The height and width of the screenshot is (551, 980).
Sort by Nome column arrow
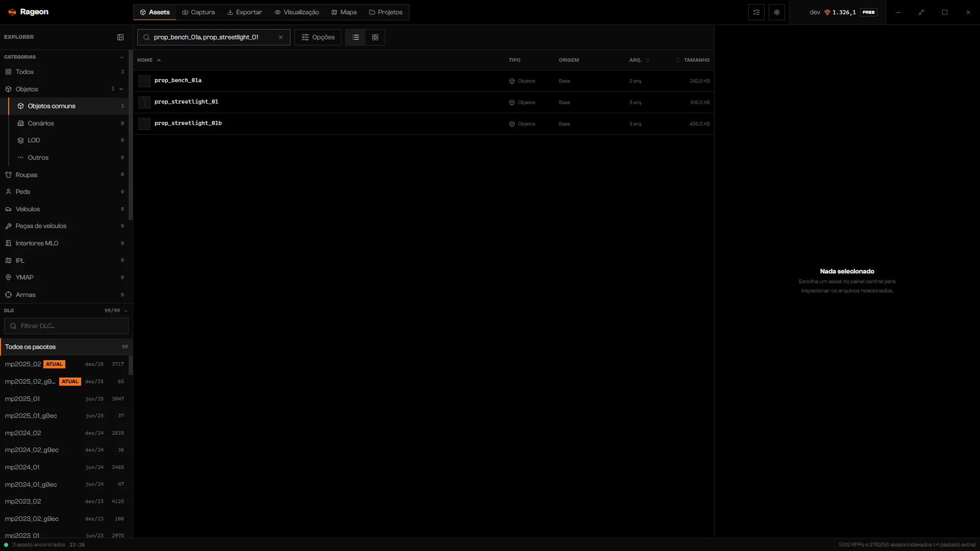159,60
